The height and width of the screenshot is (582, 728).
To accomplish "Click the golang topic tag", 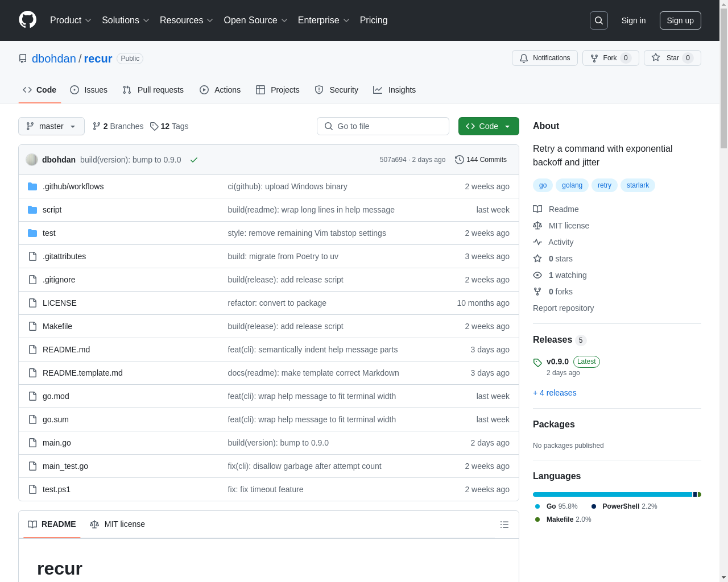I will pyautogui.click(x=572, y=185).
